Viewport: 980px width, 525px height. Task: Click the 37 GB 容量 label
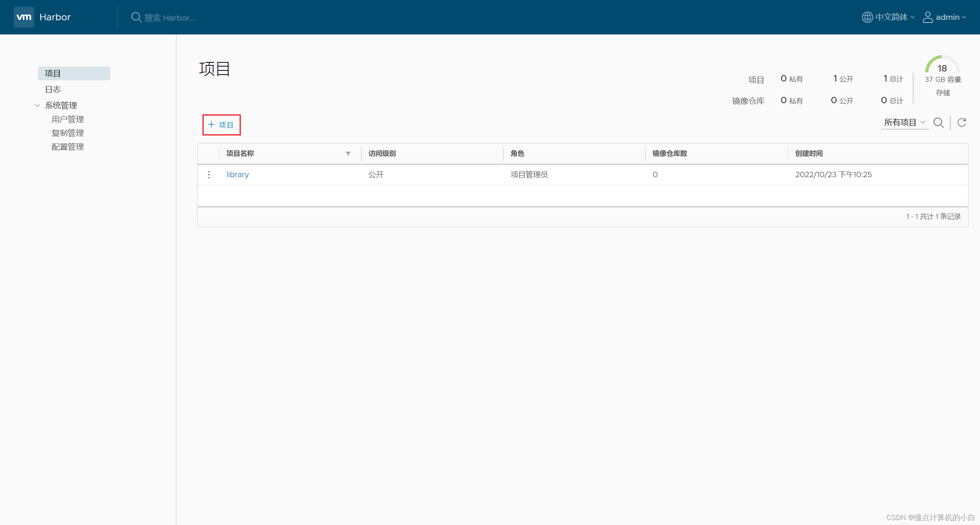pos(943,80)
